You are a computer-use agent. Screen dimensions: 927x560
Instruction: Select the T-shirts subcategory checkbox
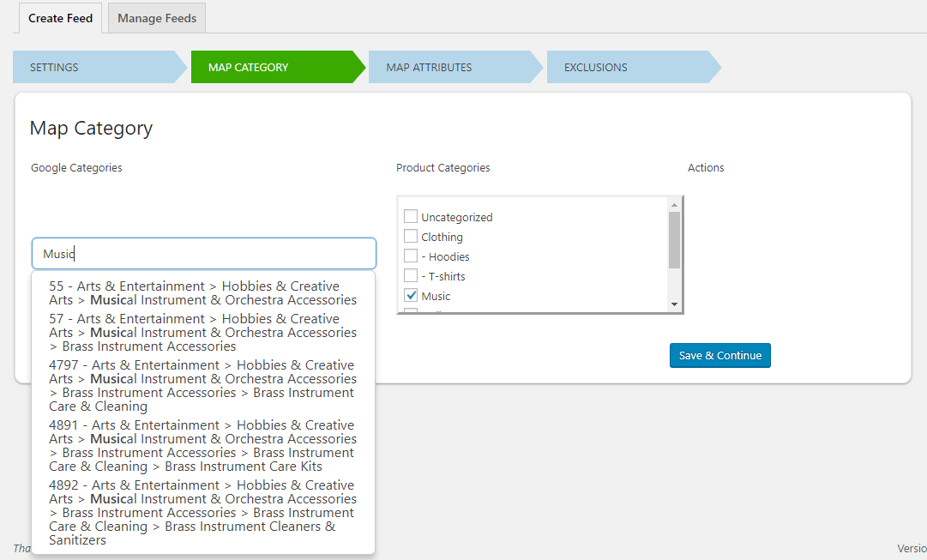(410, 275)
